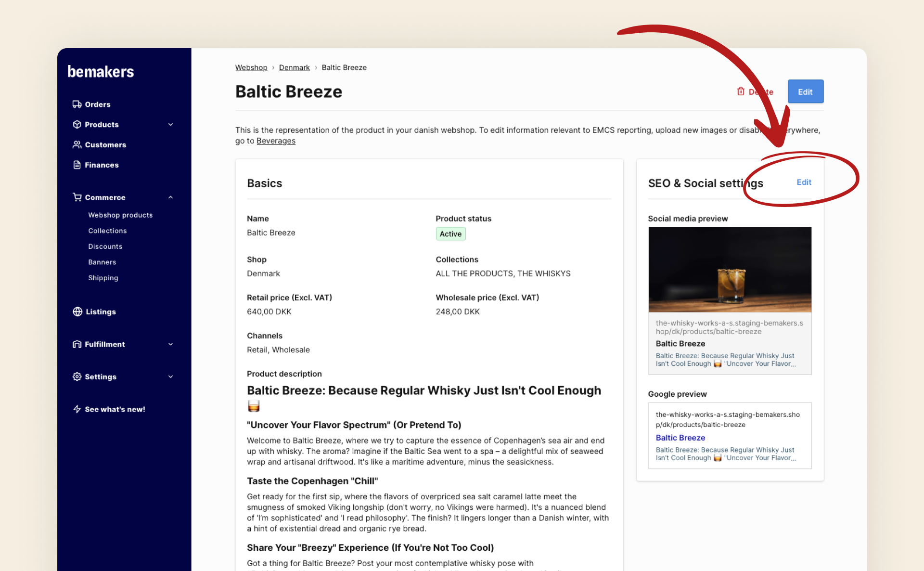Edit SEO & Social settings
Image resolution: width=924 pixels, height=571 pixels.
[804, 182]
